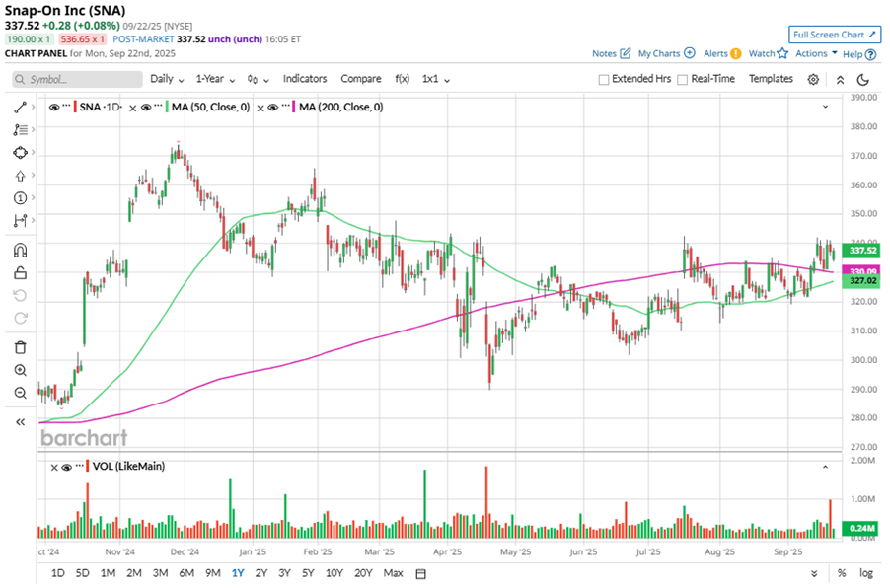Switch to dark mode moon icon
The height and width of the screenshot is (588, 890).
(862, 80)
